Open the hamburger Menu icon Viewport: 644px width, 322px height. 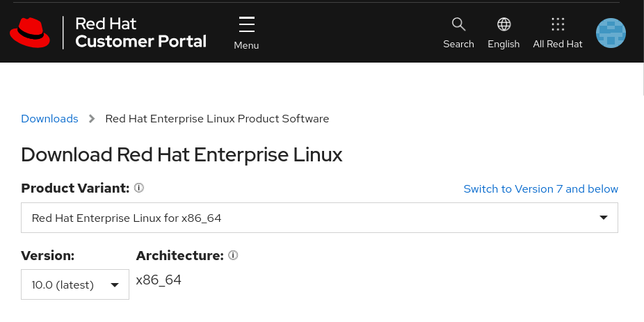point(246,24)
